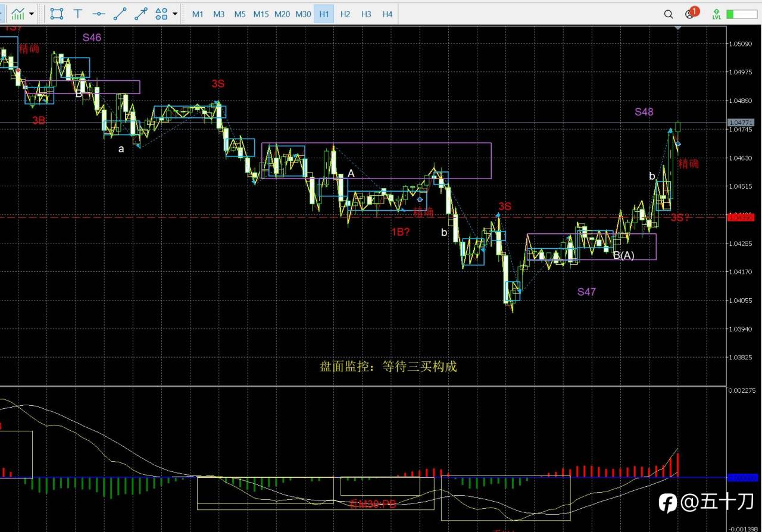This screenshot has width=762, height=532.
Task: Select the trendline drawing tool
Action: pyautogui.click(x=120, y=13)
